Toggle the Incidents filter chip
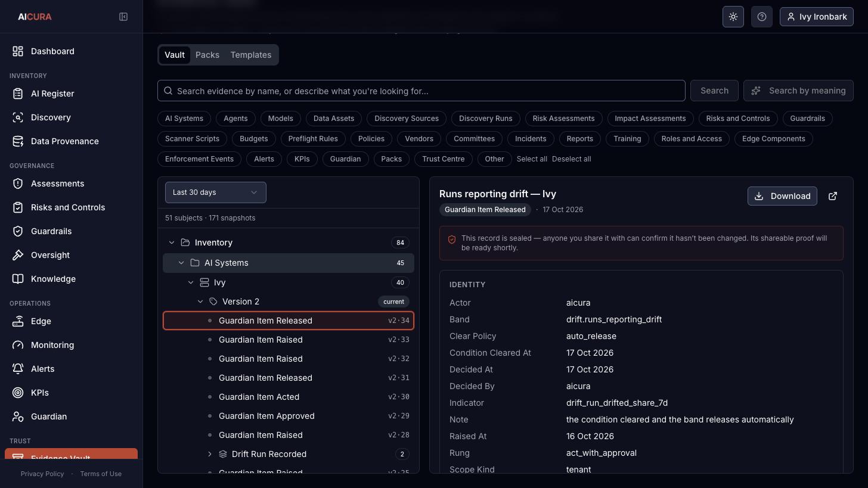Image resolution: width=868 pixels, height=488 pixels. click(531, 139)
